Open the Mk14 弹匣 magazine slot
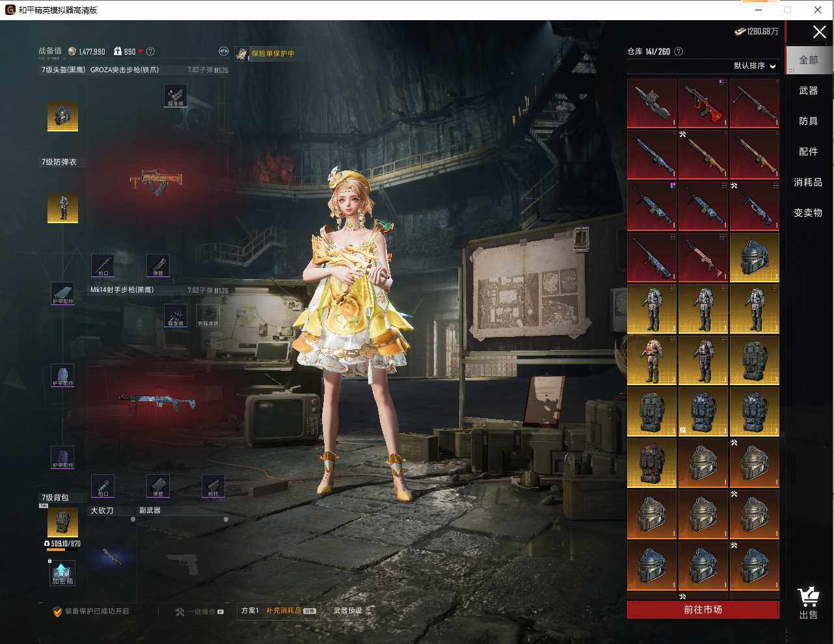This screenshot has height=644, width=834. 158,486
